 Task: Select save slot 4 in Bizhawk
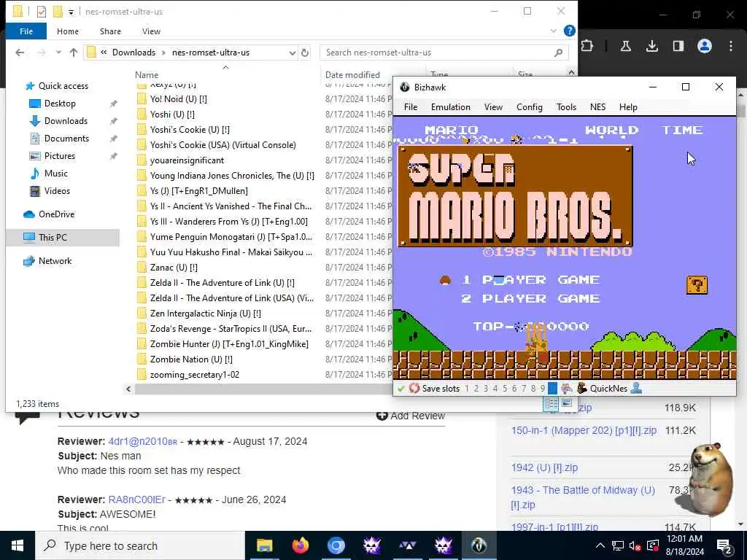click(x=495, y=389)
